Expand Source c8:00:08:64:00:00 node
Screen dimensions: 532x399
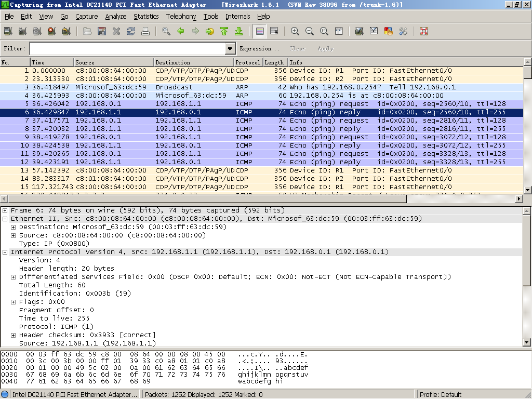(x=13, y=235)
